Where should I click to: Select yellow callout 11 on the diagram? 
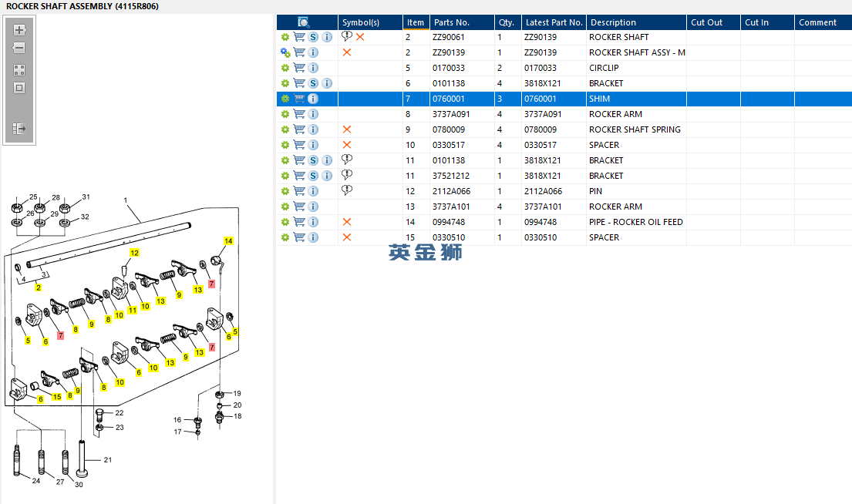pyautogui.click(x=132, y=310)
